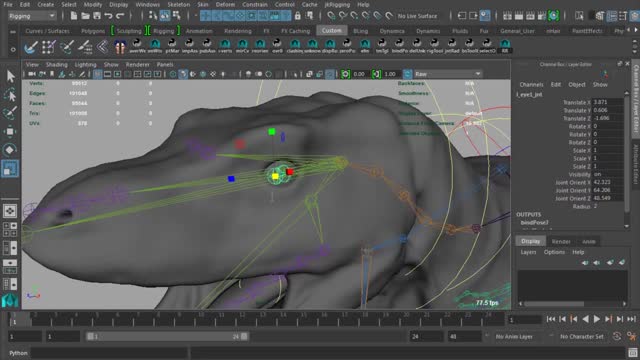Open the shelf item editor menu
640x360 pixels.
point(13,49)
